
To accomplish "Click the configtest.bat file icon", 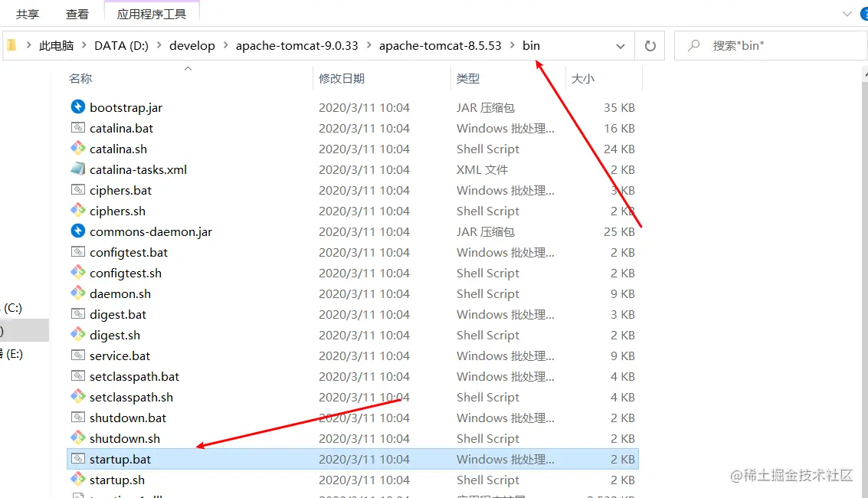I will (78, 252).
